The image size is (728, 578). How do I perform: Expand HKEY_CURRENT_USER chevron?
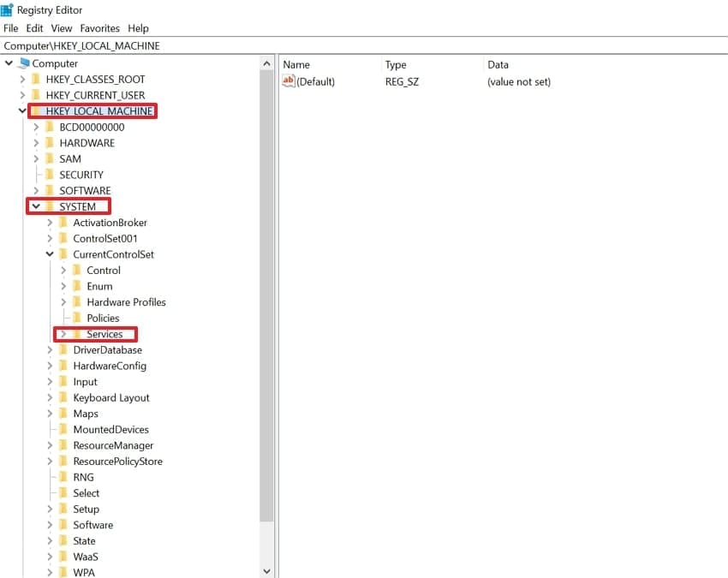click(22, 95)
